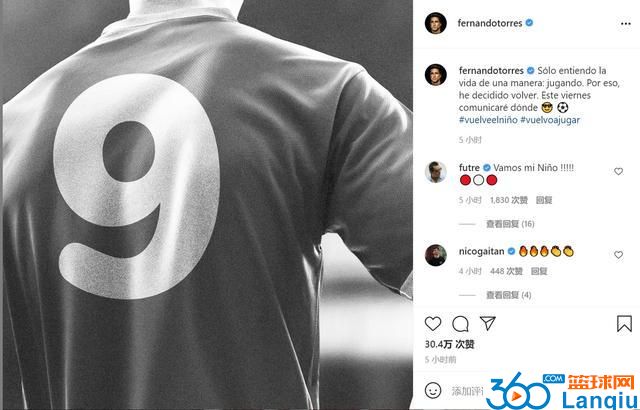Like nicogaitan's comment with the small heart
Image resolution: width=640 pixels, height=410 pixels.
(618, 255)
